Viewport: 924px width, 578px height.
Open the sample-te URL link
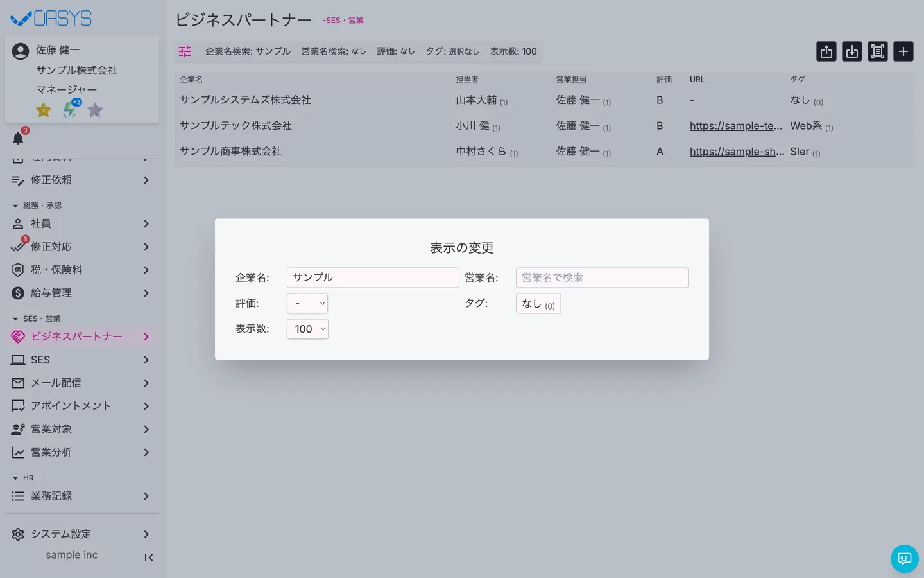(x=736, y=126)
